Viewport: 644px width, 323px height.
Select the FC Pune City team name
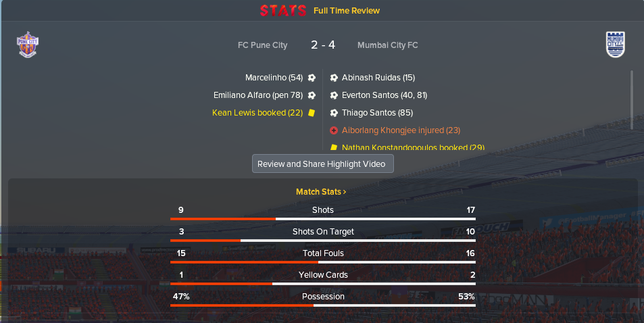tap(262, 45)
